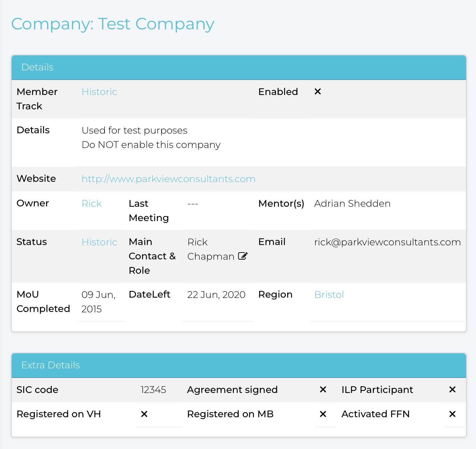Click the Company: Test Company heading
Image resolution: width=476 pixels, height=449 pixels.
113,24
